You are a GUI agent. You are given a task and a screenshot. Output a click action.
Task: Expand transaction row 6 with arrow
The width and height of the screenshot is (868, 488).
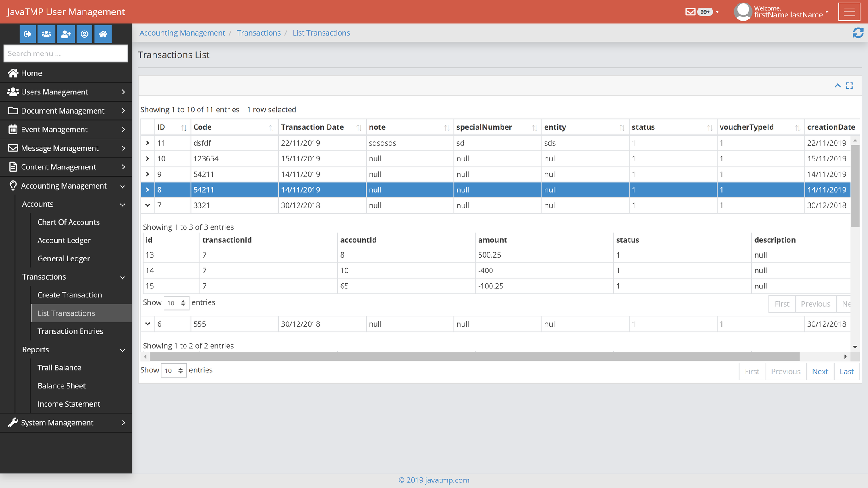pyautogui.click(x=148, y=324)
